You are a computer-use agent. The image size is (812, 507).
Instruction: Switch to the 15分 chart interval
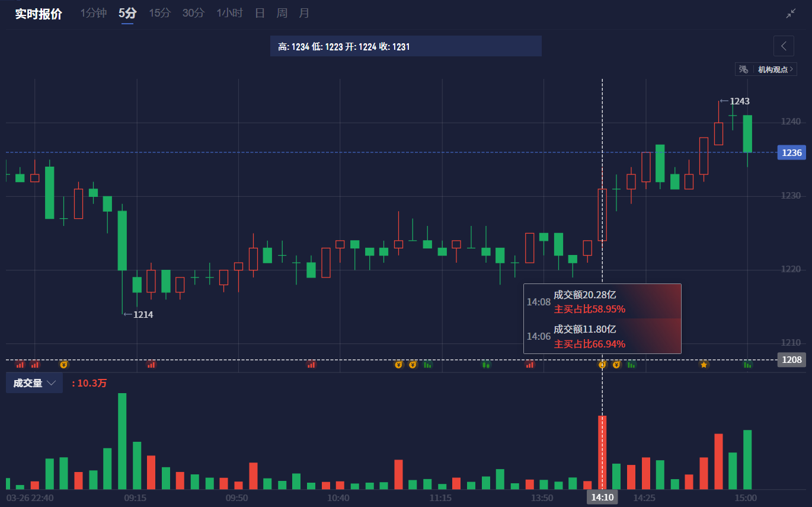(x=159, y=13)
